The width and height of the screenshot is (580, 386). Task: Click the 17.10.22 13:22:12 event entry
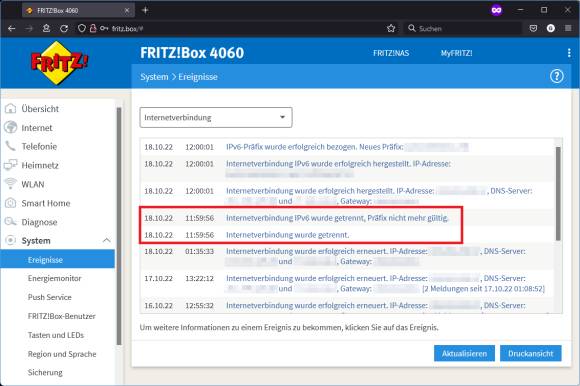pyautogui.click(x=347, y=284)
